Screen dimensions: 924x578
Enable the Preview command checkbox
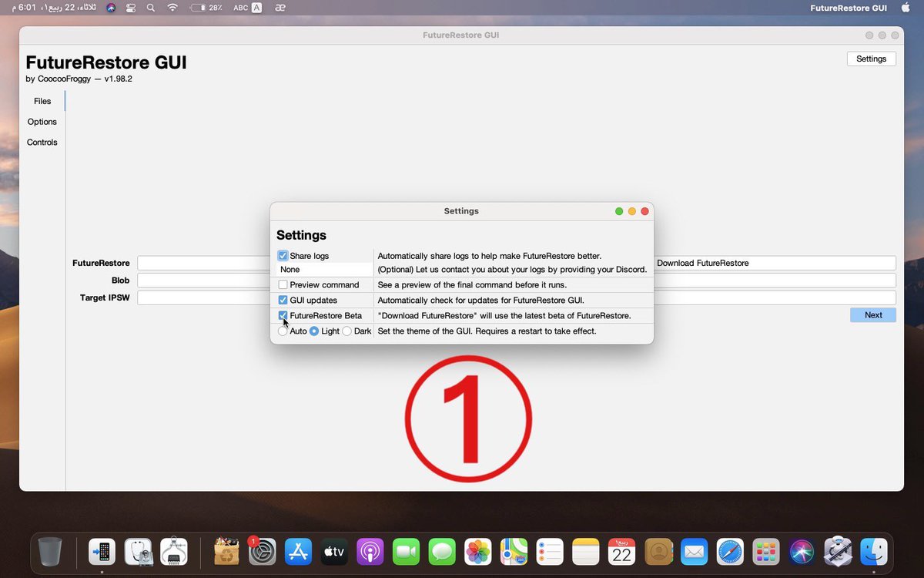(x=283, y=285)
